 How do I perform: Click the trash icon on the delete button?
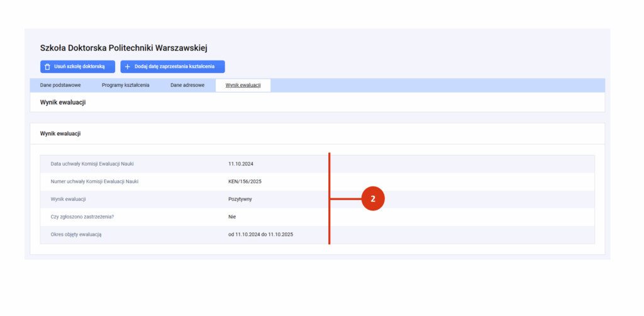[47, 67]
